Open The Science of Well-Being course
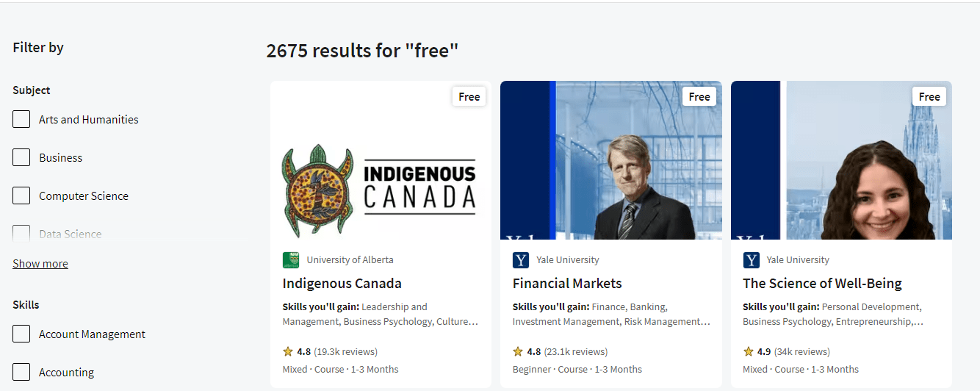980x391 pixels. [822, 284]
